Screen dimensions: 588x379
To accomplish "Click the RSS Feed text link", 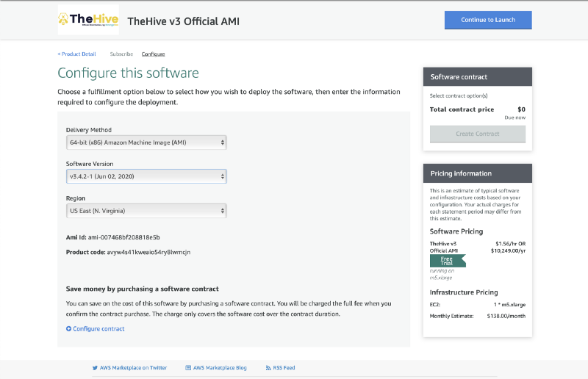I will click(x=284, y=367).
